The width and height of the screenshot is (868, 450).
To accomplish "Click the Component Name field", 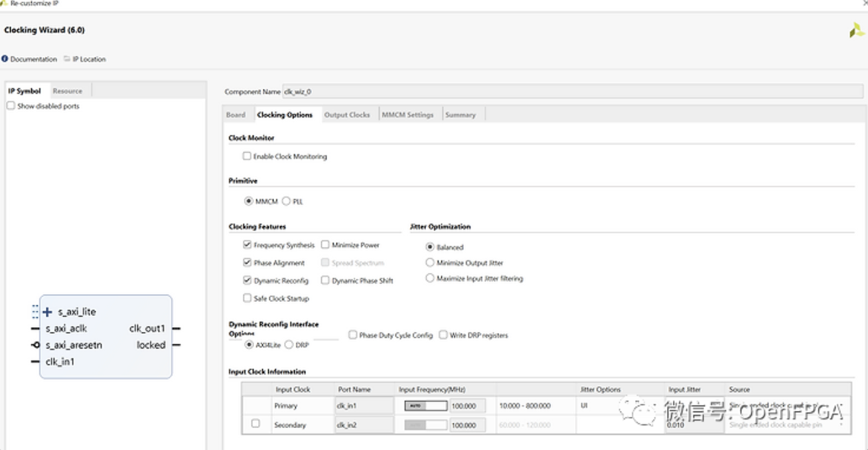I will 573,92.
